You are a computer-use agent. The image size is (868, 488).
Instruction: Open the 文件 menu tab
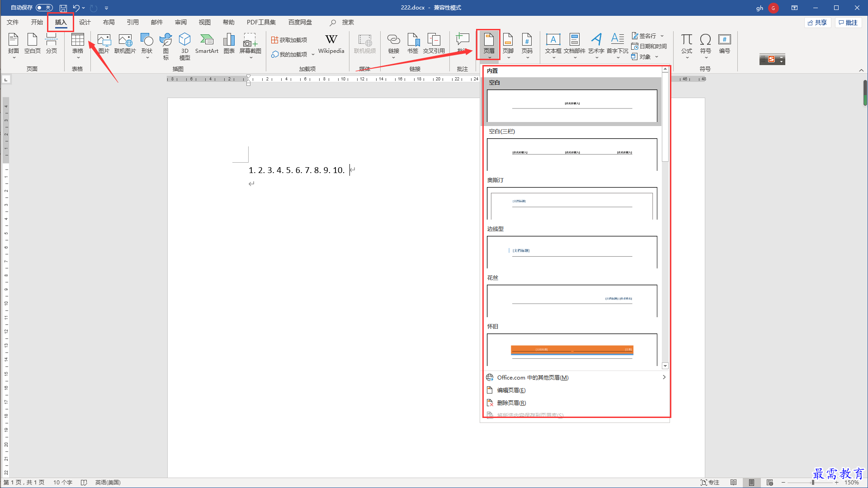click(13, 22)
